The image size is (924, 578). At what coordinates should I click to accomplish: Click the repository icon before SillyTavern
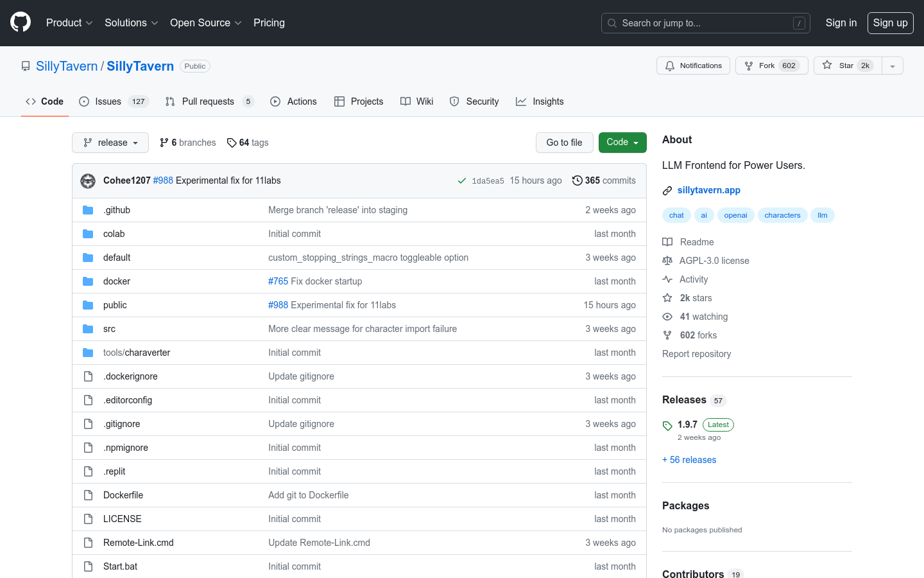pos(26,66)
